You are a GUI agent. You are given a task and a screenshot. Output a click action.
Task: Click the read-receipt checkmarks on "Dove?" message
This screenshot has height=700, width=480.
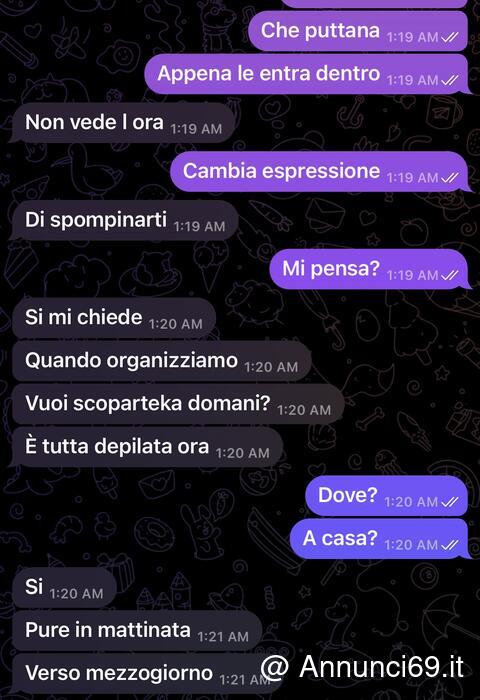450,502
